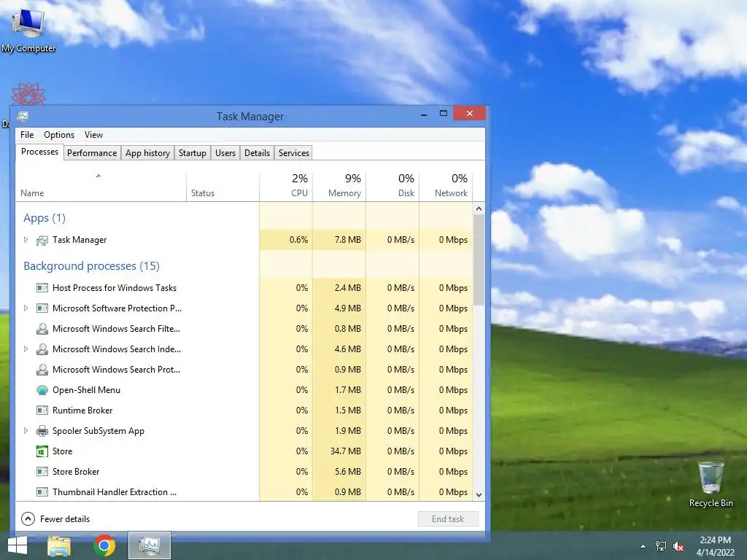Click the network tray icon

click(x=661, y=546)
